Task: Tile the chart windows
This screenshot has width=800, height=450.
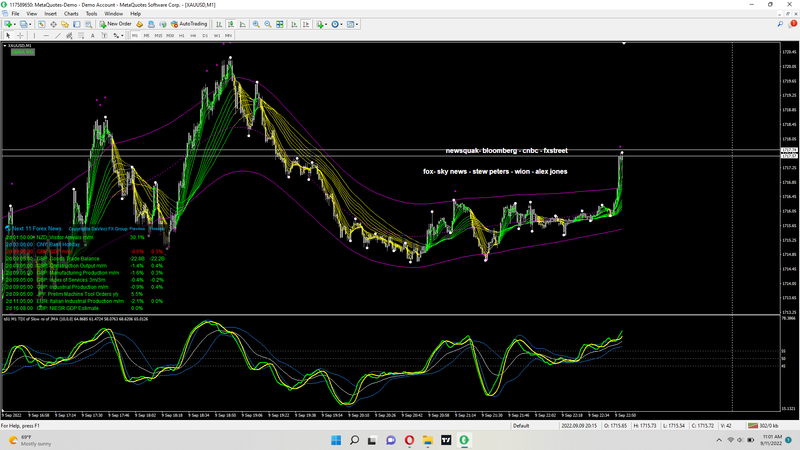Action: (280, 24)
